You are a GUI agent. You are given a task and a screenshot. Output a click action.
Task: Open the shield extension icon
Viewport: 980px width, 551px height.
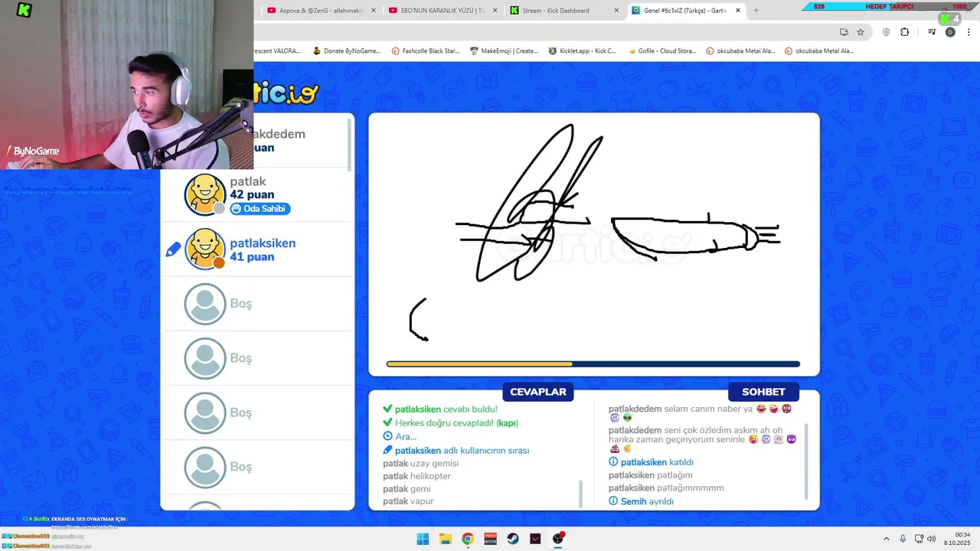(887, 32)
